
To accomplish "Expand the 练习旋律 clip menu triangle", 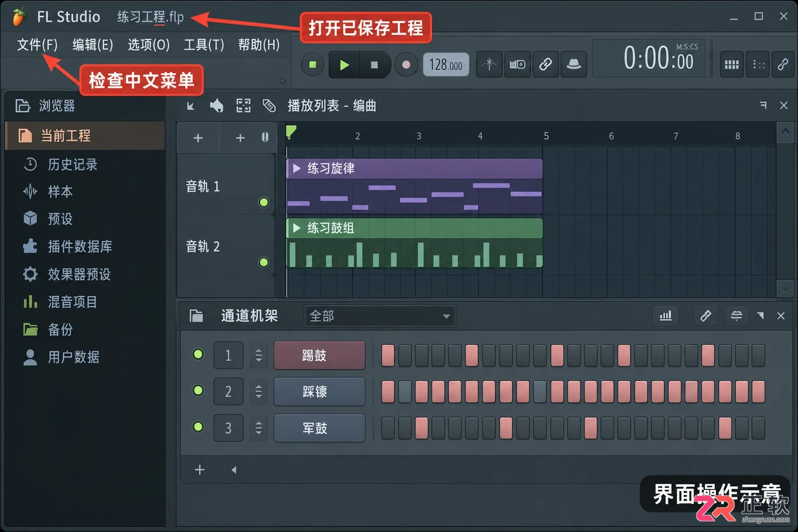I will click(x=296, y=168).
